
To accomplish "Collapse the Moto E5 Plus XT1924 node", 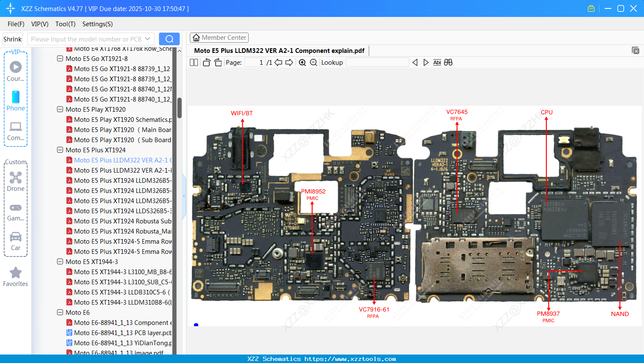I will [60, 150].
